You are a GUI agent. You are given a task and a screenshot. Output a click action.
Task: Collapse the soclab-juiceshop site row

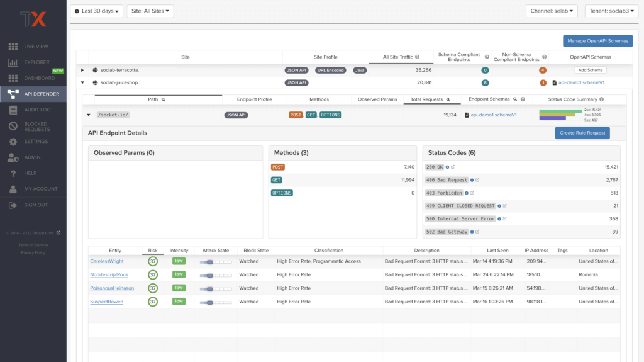(82, 82)
